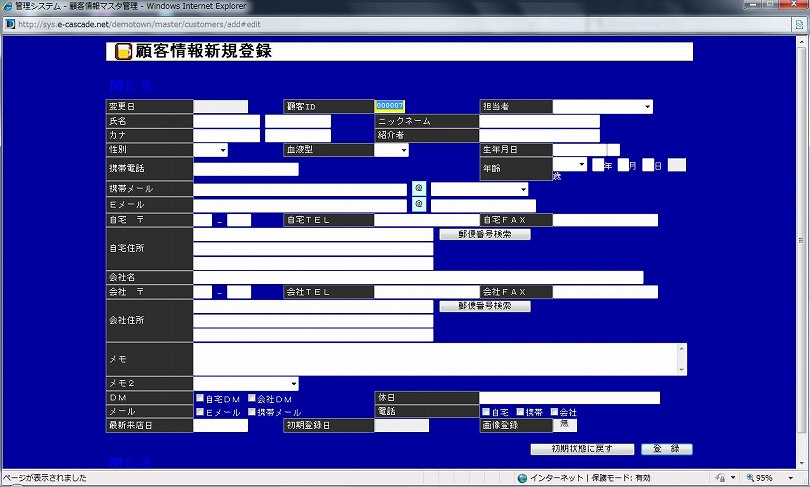Click the first 氏名 input field

[226, 121]
